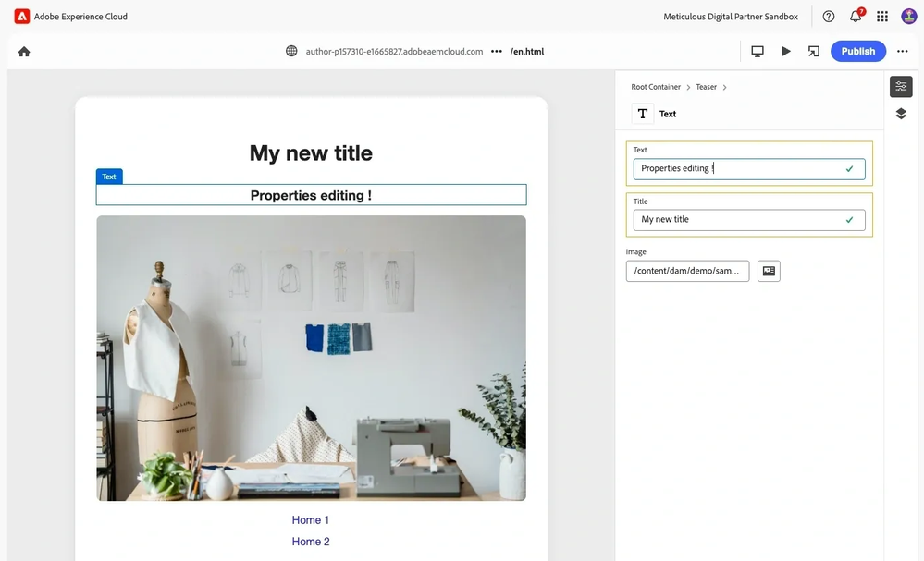This screenshot has height=561, width=924.
Task: Open page in new window icon
Action: 813,52
